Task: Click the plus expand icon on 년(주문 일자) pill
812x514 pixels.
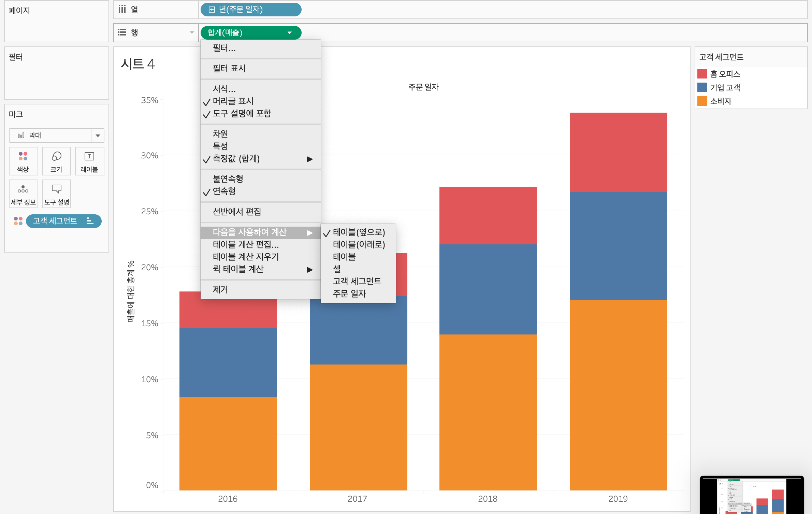Action: [212, 10]
